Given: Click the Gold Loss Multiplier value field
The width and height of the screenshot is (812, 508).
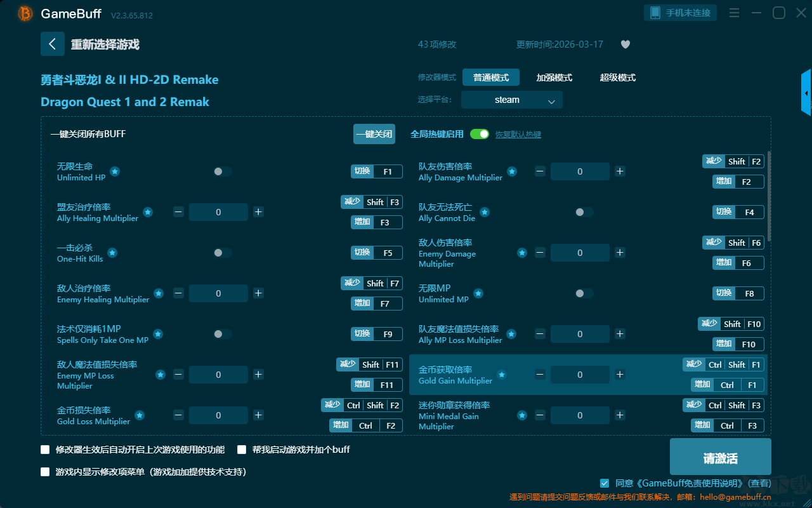Looking at the screenshot, I should [x=218, y=415].
